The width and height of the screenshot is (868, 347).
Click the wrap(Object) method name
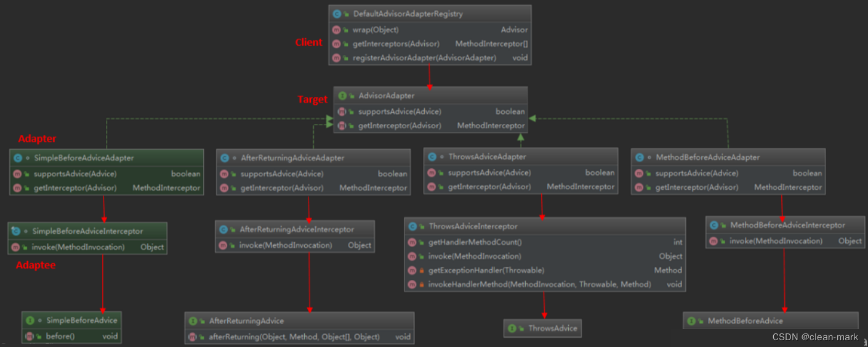(376, 30)
